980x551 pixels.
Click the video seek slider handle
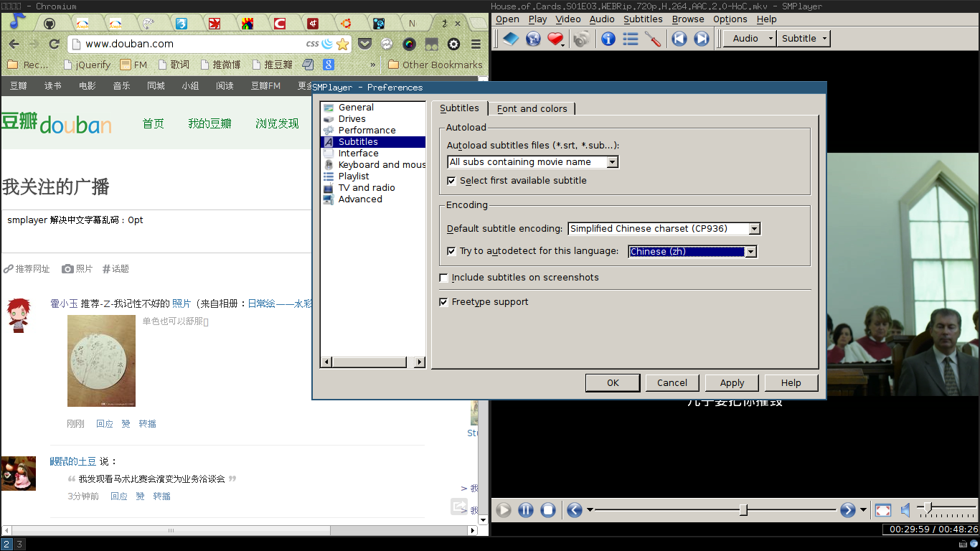(x=743, y=510)
